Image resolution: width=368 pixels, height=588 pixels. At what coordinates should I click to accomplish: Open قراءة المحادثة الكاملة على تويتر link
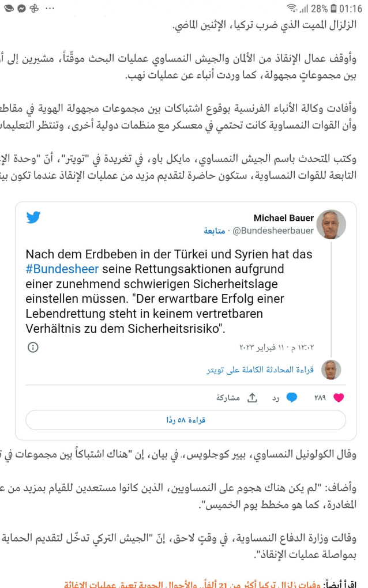260,370
